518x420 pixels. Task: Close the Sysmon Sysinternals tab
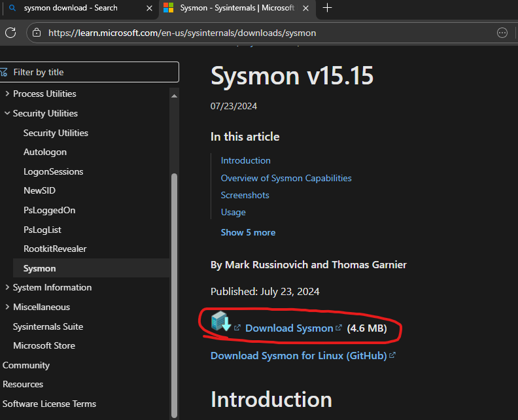click(306, 8)
